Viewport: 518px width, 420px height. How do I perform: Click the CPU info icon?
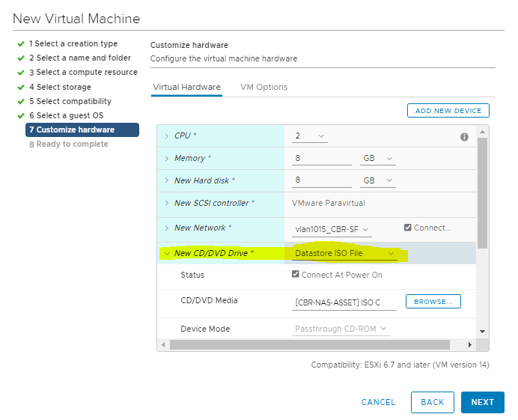coord(464,137)
